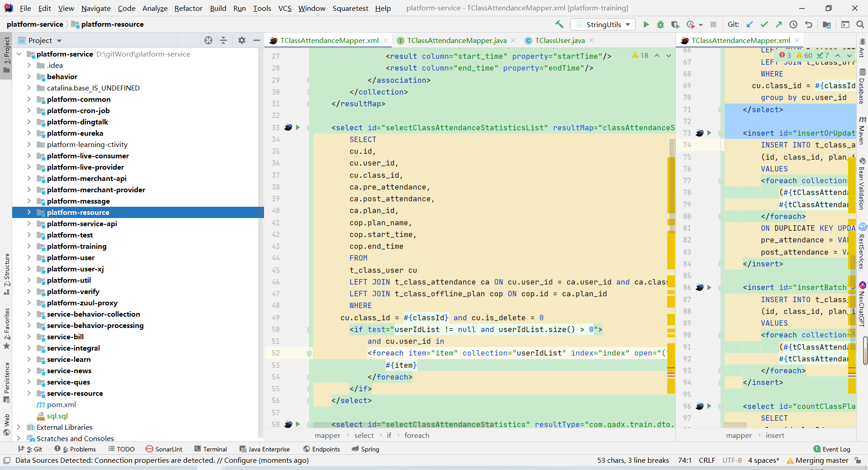
Task: Click the Merging master branch widget
Action: [x=817, y=461]
